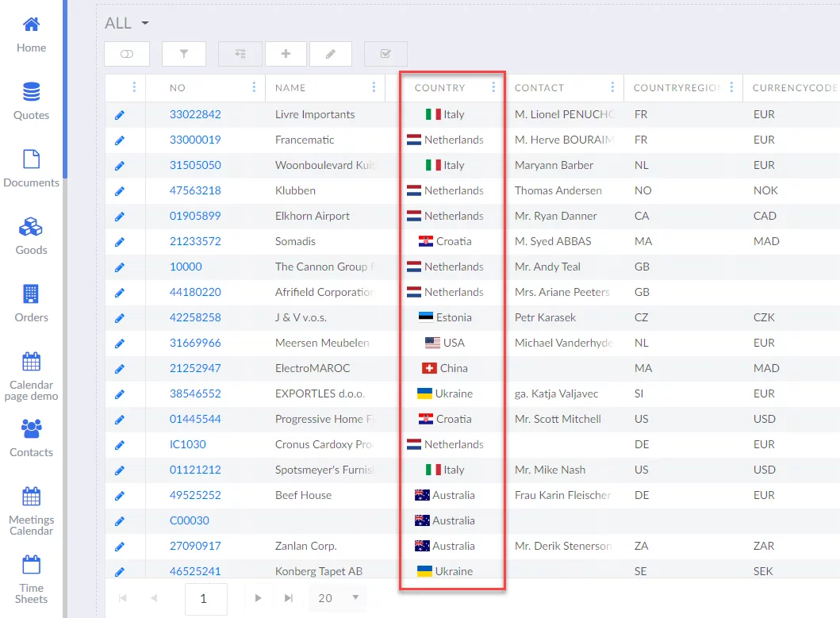Click the page number input field
This screenshot has width=840, height=618.
pos(205,599)
